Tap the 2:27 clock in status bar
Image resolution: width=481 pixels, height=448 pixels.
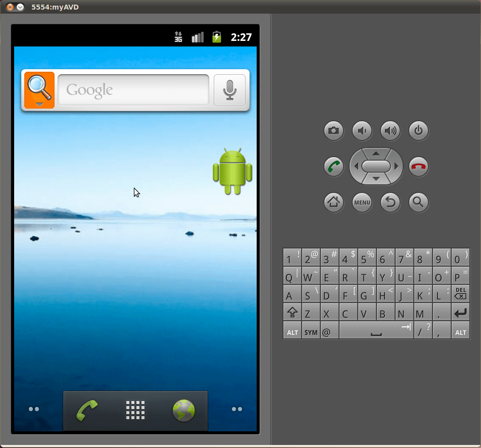tap(241, 37)
